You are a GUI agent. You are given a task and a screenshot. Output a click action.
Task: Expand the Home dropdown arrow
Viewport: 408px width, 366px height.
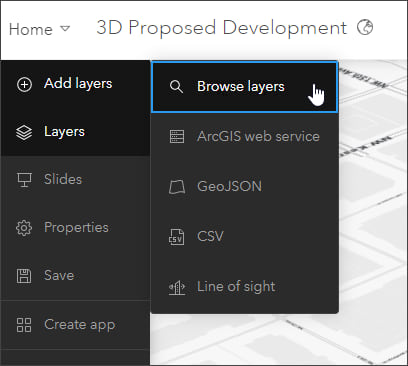[65, 29]
